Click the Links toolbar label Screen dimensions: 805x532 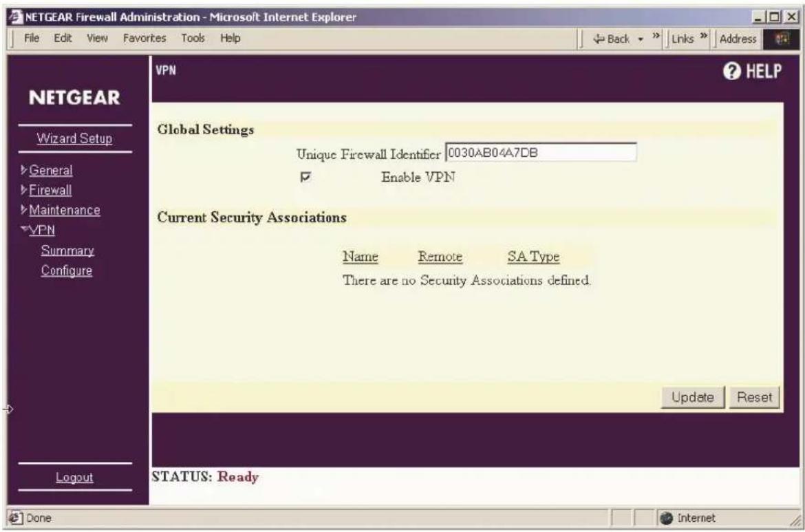[x=683, y=39]
